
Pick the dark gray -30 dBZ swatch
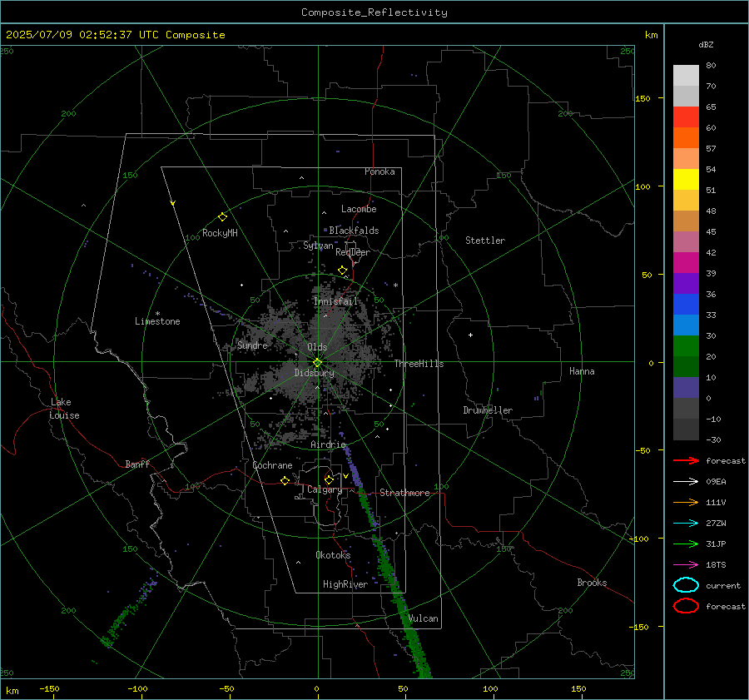[686, 429]
